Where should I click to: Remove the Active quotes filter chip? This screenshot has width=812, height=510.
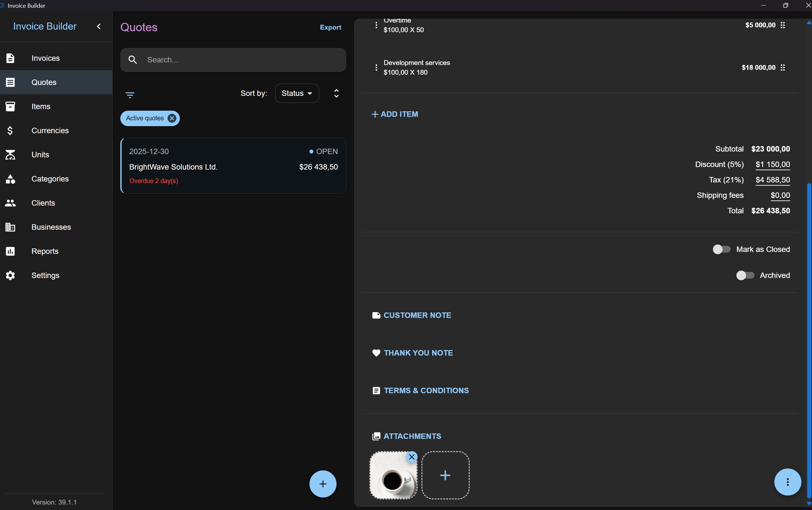[x=172, y=118]
